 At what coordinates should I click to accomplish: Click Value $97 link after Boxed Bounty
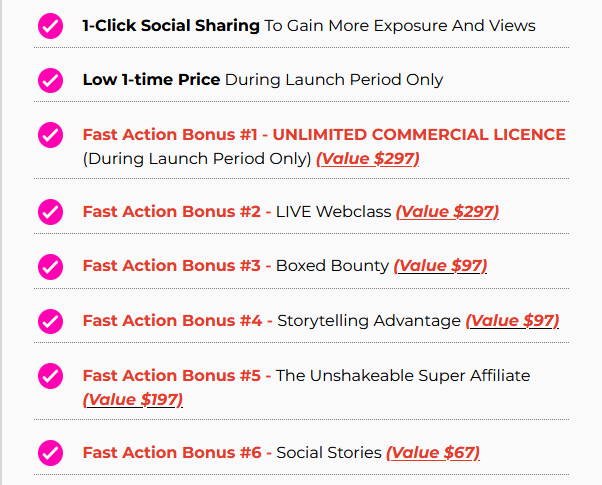(440, 266)
